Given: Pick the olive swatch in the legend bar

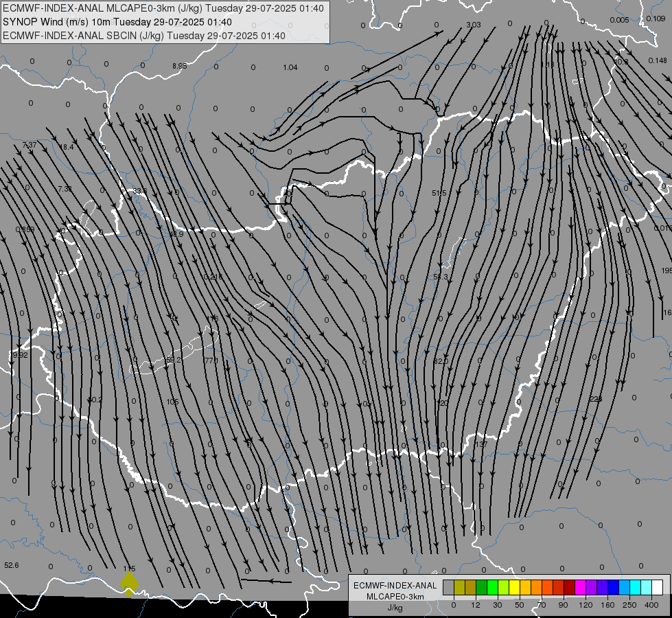Looking at the screenshot, I should click(459, 588).
